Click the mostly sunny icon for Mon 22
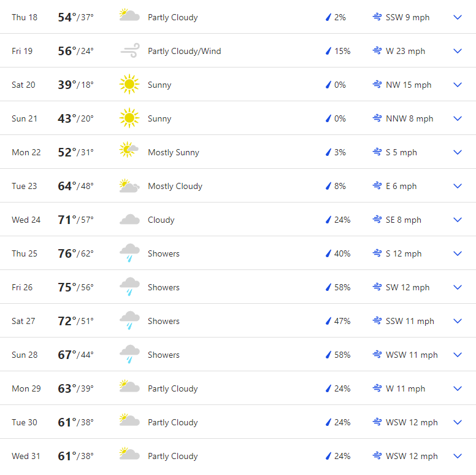Image resolution: width=476 pixels, height=475 pixels. coord(129,149)
